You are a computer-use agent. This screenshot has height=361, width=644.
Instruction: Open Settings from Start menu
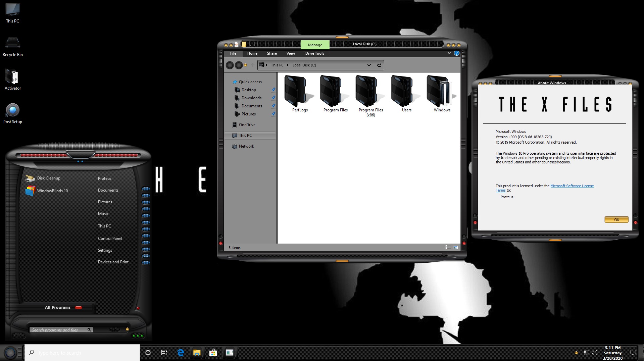(105, 250)
